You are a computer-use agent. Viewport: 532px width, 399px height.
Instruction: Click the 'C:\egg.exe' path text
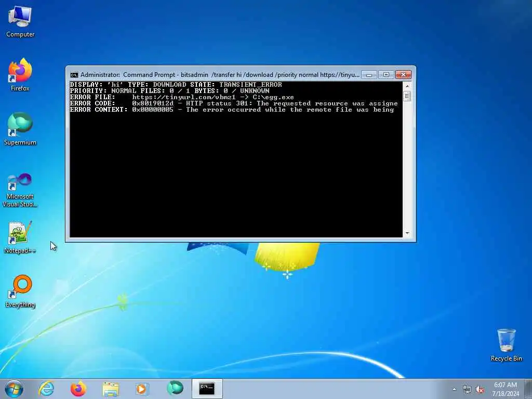pos(273,97)
